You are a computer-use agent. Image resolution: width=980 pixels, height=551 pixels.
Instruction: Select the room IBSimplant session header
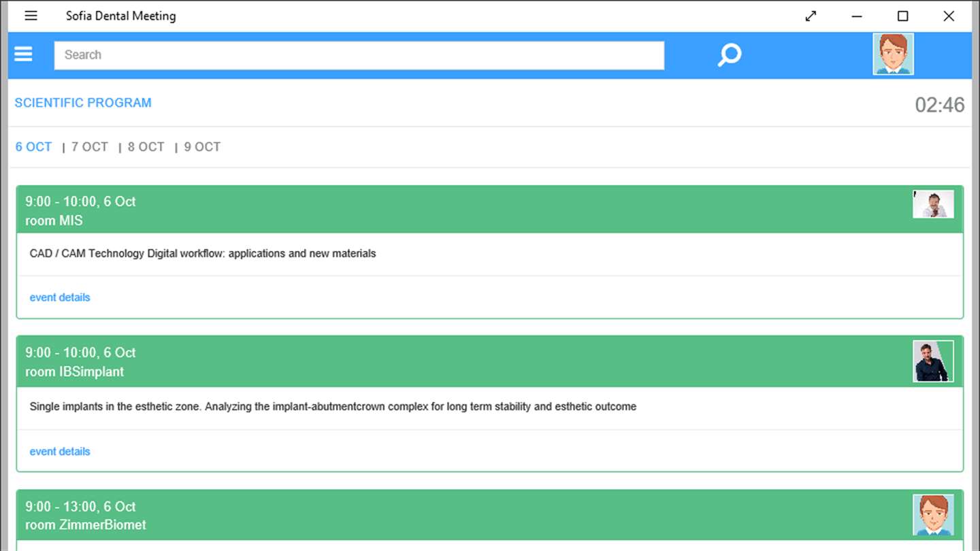(x=490, y=361)
